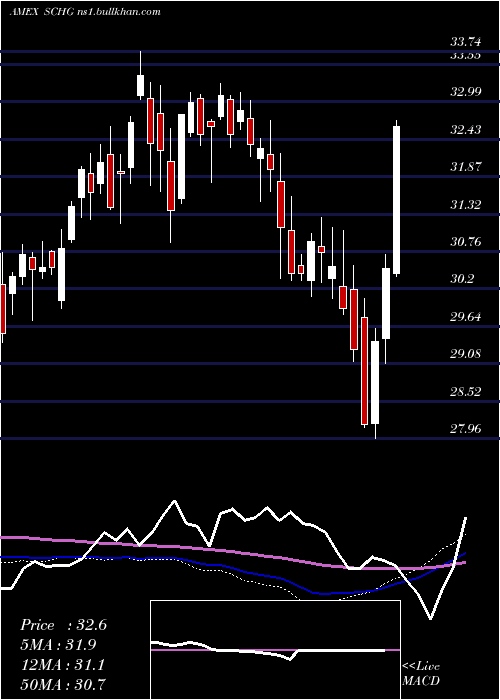
Task: Click the Price : 32.6 readout
Action: 63,625
